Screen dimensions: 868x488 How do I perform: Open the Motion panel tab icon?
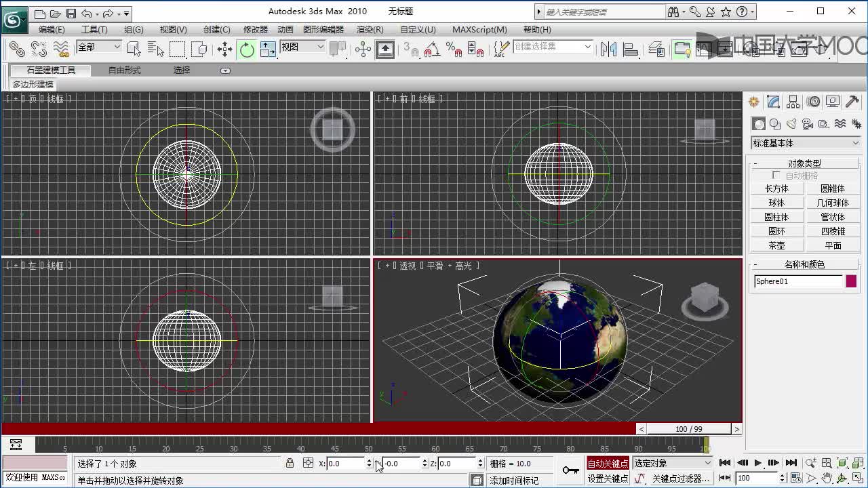point(813,102)
